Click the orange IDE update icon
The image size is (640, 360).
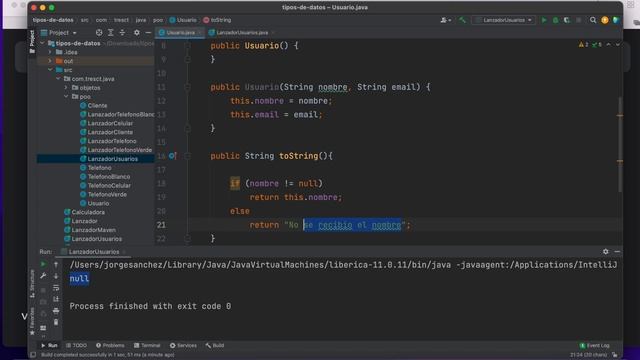click(x=604, y=20)
